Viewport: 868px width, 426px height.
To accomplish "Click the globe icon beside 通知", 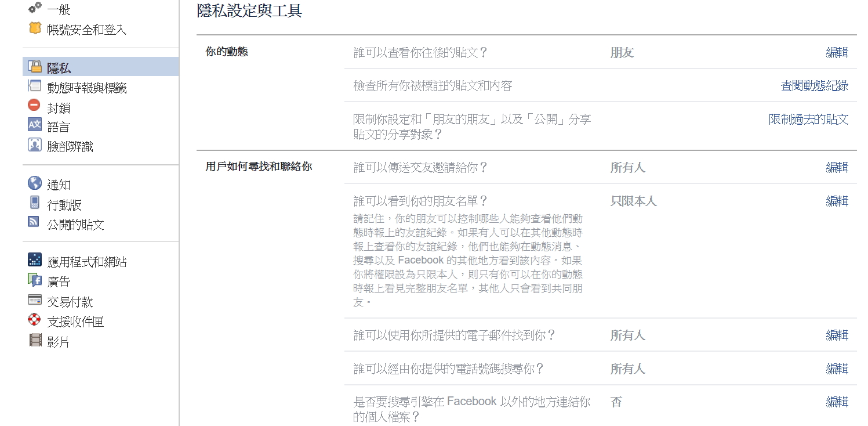I will click(x=35, y=183).
